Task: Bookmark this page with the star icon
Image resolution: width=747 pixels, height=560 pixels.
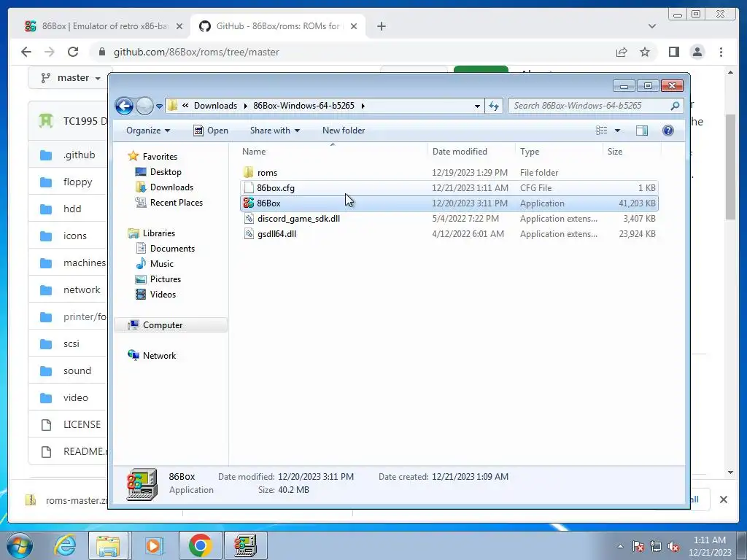Action: coord(645,52)
